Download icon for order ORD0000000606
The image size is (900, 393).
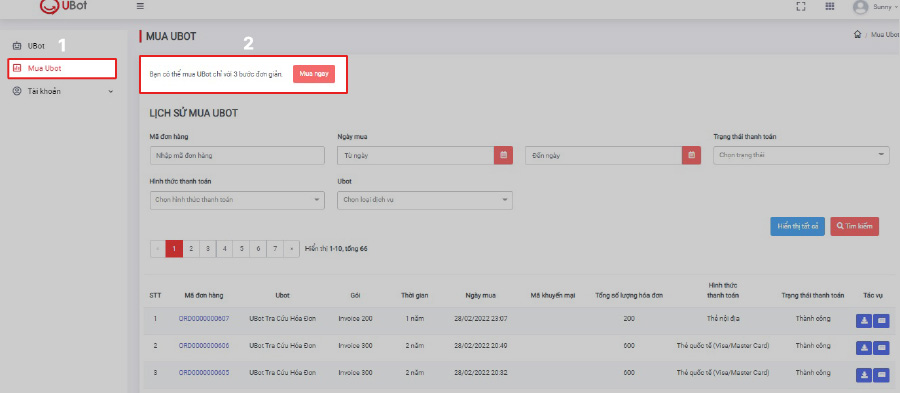[x=864, y=348]
